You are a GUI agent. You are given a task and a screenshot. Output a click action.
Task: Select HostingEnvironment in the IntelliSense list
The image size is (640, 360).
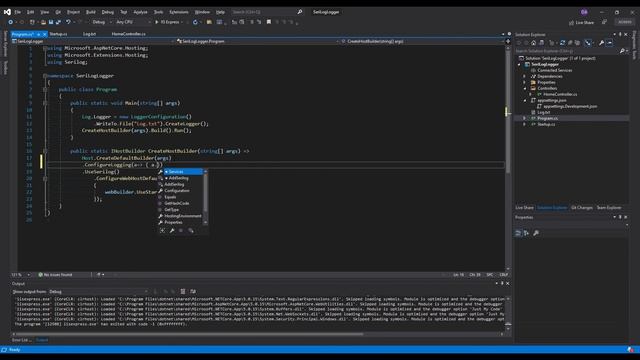coord(182,216)
